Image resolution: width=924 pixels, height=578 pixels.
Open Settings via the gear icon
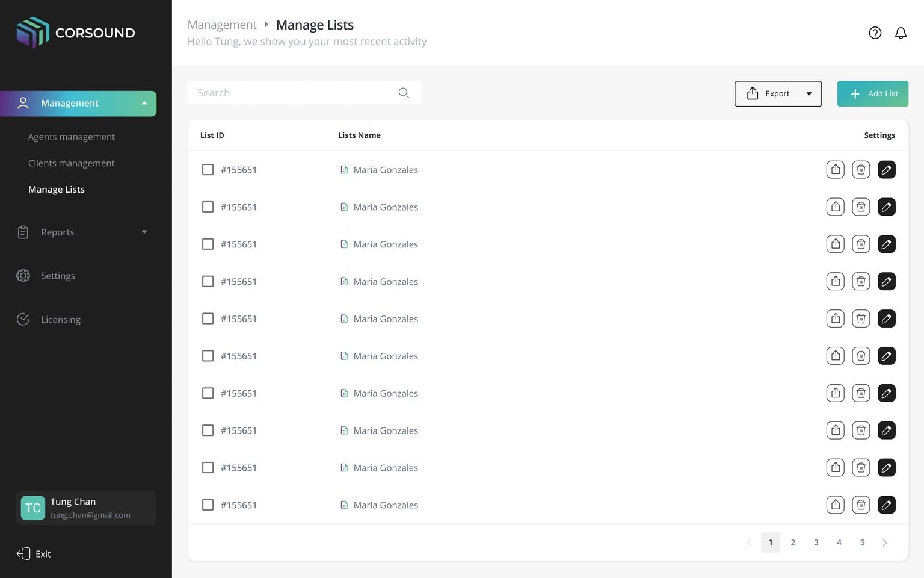click(x=23, y=276)
